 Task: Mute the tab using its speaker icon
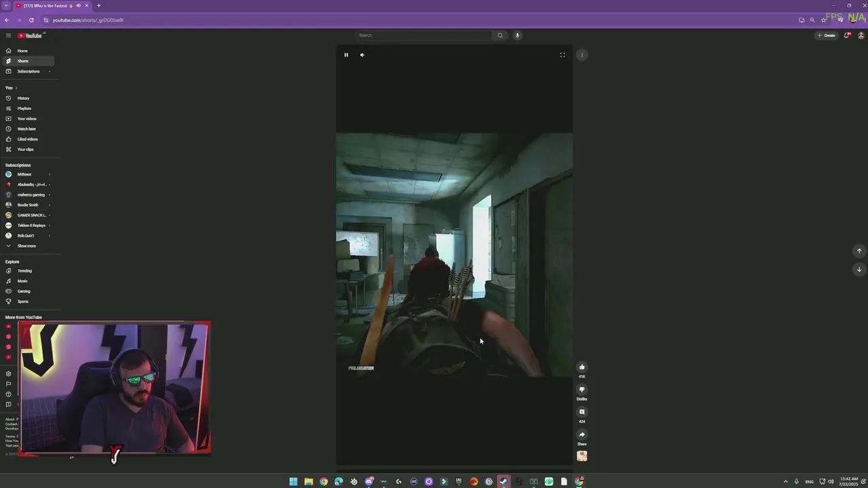click(78, 5)
